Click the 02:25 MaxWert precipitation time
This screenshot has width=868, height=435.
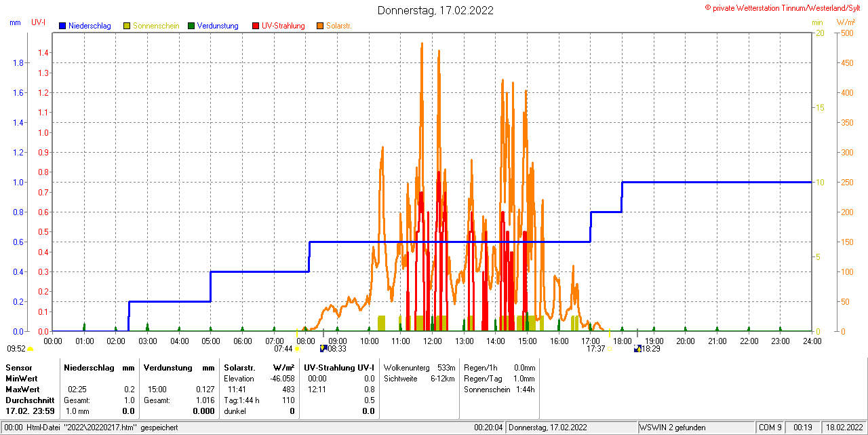(77, 390)
